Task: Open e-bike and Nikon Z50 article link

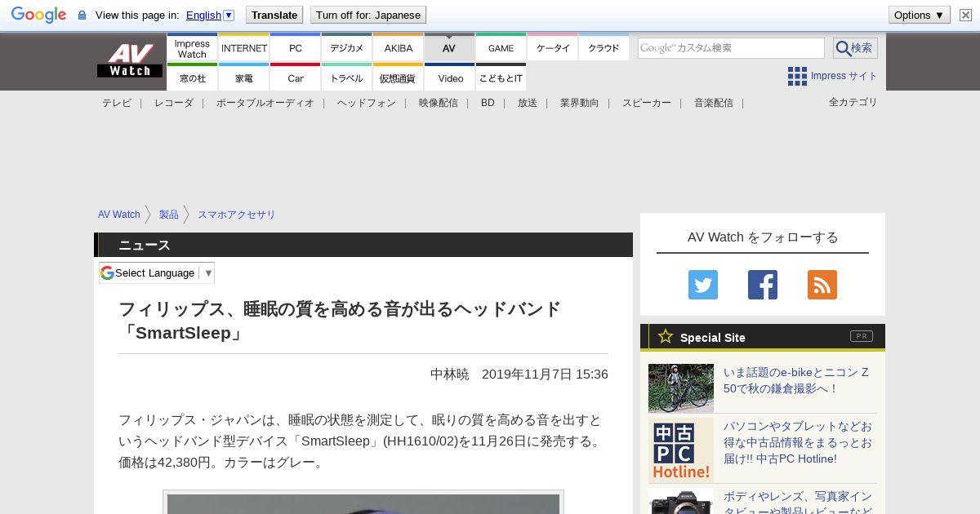Action: tap(796, 380)
